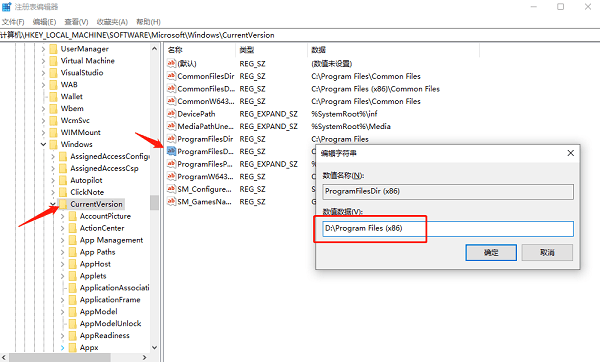Viewport: 600px width, 362px height.
Task: Click the folder icon of AccountPicture key
Action: coord(73,216)
